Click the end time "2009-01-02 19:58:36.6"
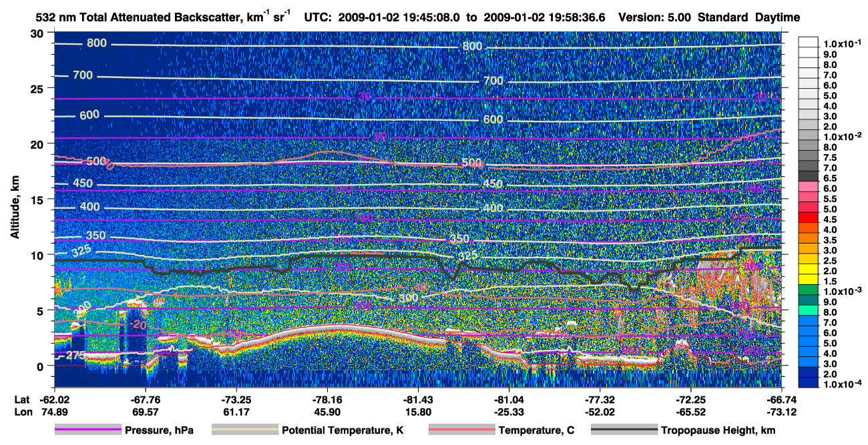This screenshot has width=868, height=445. pyautogui.click(x=544, y=18)
